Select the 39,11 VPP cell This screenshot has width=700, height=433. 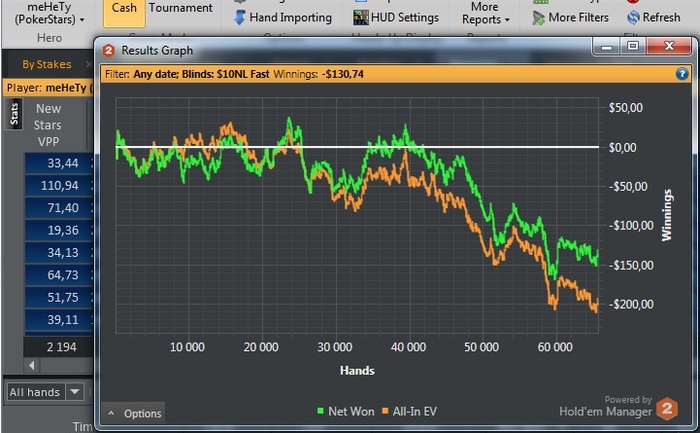click(x=58, y=320)
